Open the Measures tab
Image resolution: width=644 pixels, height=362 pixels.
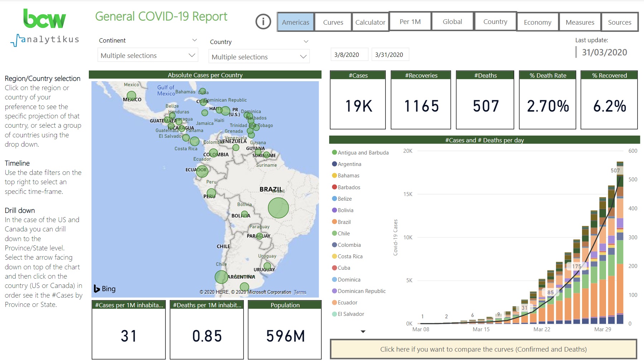pos(580,22)
